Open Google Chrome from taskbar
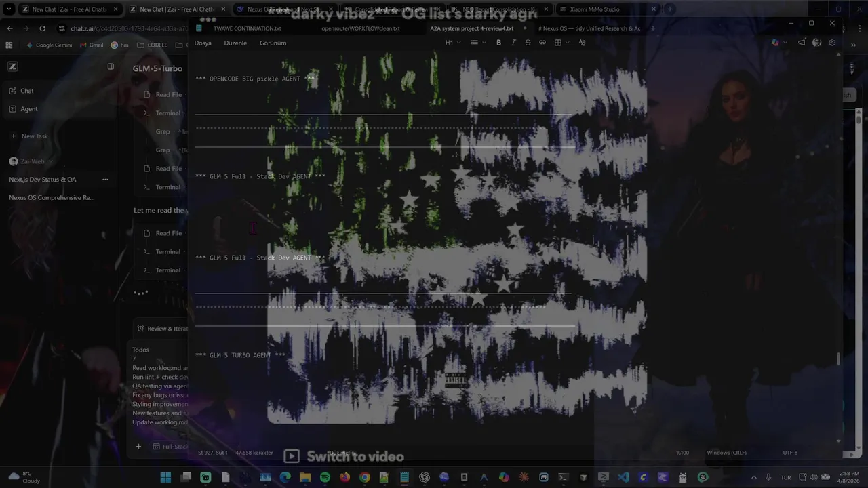The width and height of the screenshot is (868, 488). click(365, 477)
